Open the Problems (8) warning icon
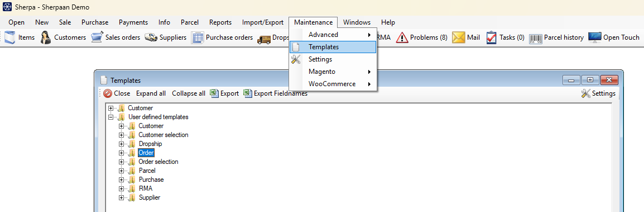Viewport: 644px width, 212px height. [402, 37]
